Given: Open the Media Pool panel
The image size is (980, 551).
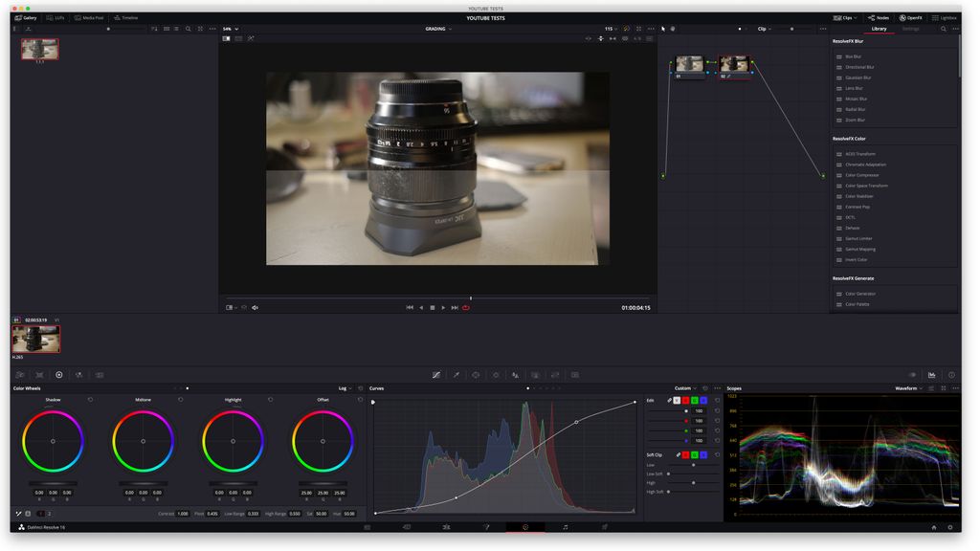Looking at the screenshot, I should 89,17.
